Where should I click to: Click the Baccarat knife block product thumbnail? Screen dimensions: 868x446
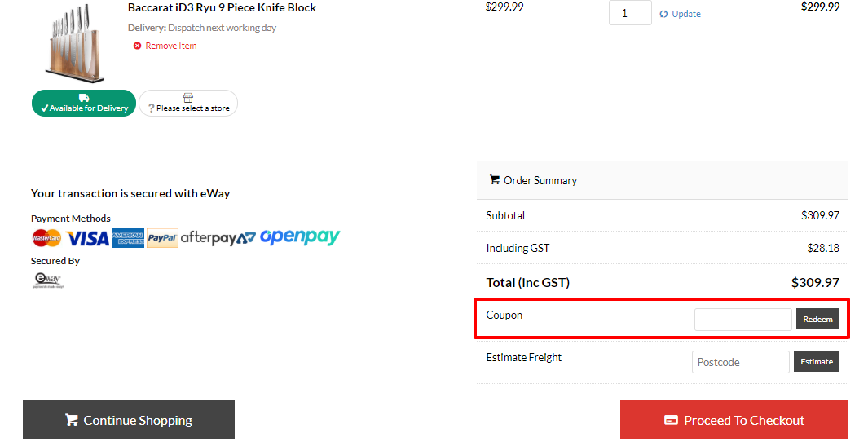click(x=73, y=43)
